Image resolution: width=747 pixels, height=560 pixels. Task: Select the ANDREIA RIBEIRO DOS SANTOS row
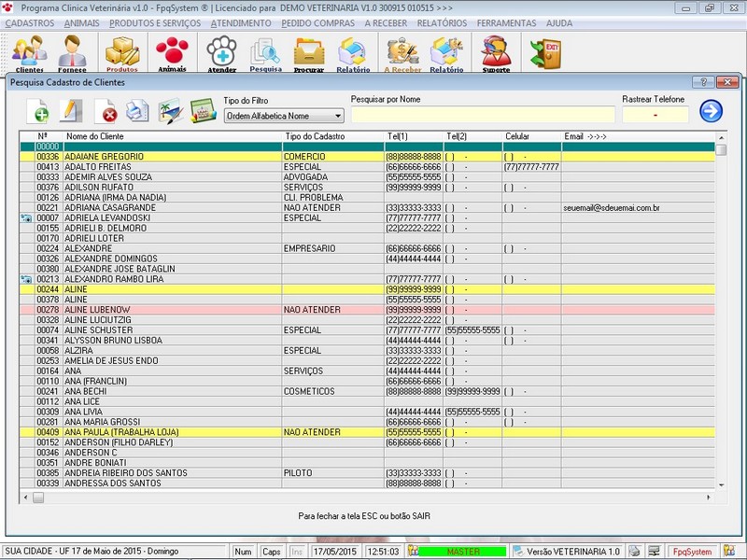(367, 473)
